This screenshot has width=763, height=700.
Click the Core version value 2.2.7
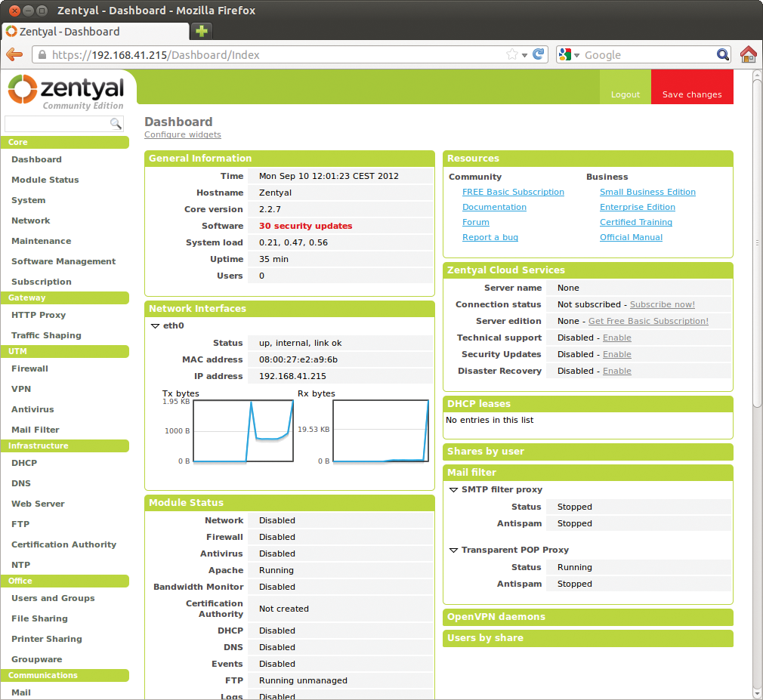(x=270, y=209)
